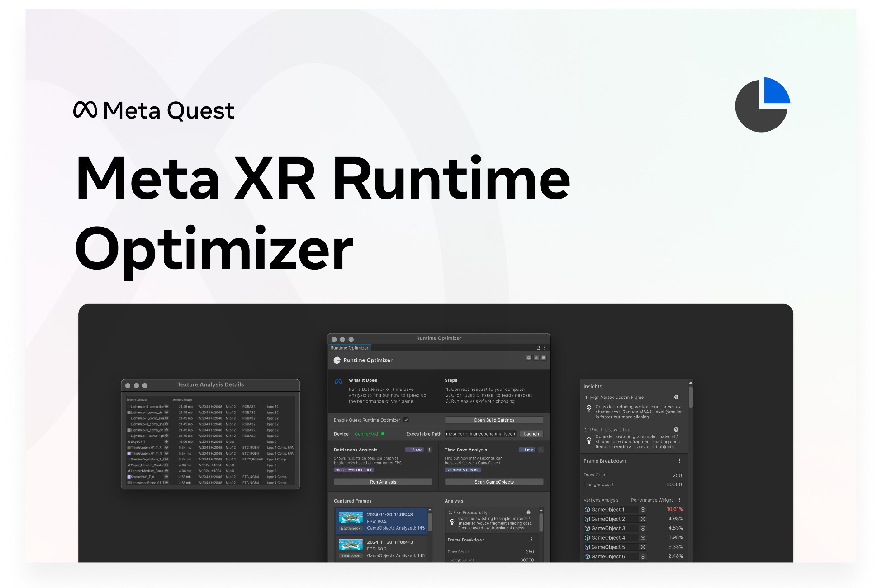This screenshot has width=882, height=588.
Task: Click the kebab menu beside Bottleneck Analysis
Action: click(429, 450)
